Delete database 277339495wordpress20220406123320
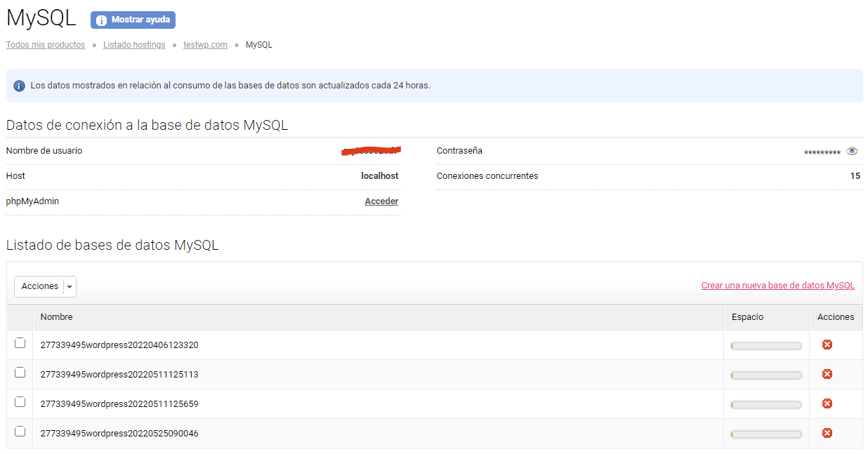This screenshot has height=454, width=868. click(x=827, y=345)
